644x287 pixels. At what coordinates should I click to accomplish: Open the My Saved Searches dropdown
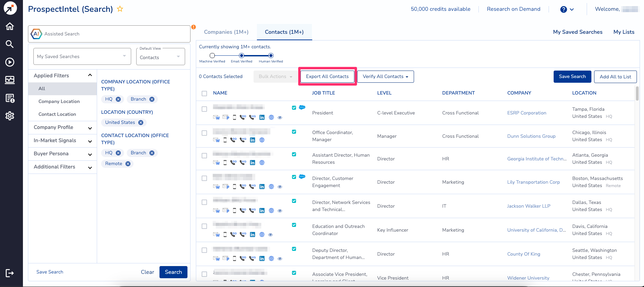click(82, 56)
